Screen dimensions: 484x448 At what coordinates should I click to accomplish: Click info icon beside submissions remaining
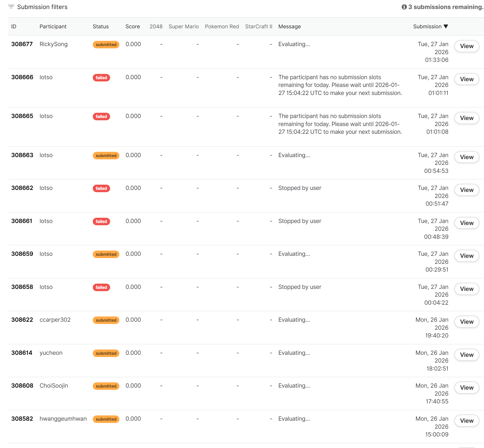click(404, 7)
